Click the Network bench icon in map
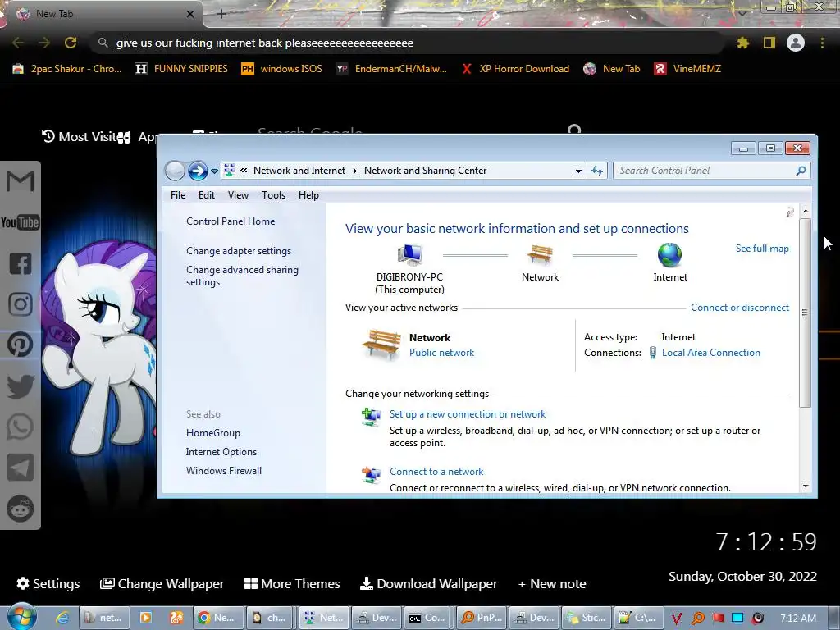Image resolution: width=840 pixels, height=630 pixels. pos(540,255)
